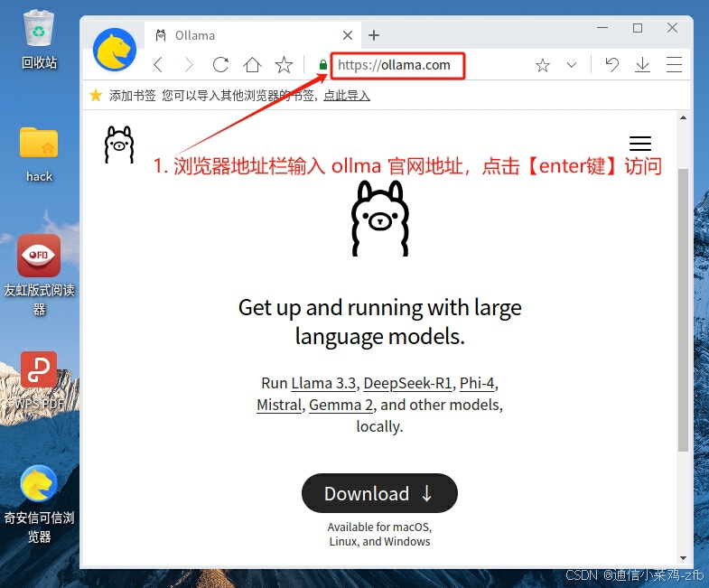The image size is (709, 588).
Task: Click the green padlock security icon
Action: point(322,65)
